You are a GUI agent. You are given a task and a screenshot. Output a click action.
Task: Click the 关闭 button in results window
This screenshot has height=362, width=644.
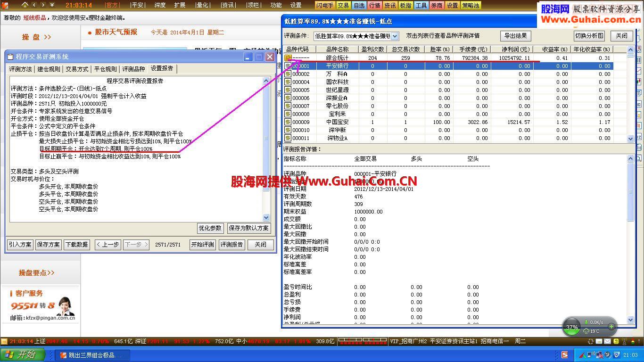[x=621, y=36]
